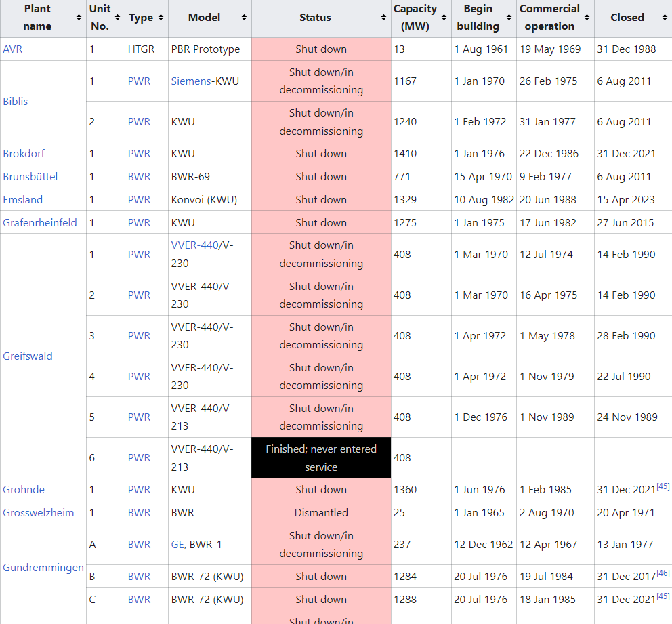The width and height of the screenshot is (672, 624).
Task: Select closed date '13 Jan 1977'
Action: point(625,545)
